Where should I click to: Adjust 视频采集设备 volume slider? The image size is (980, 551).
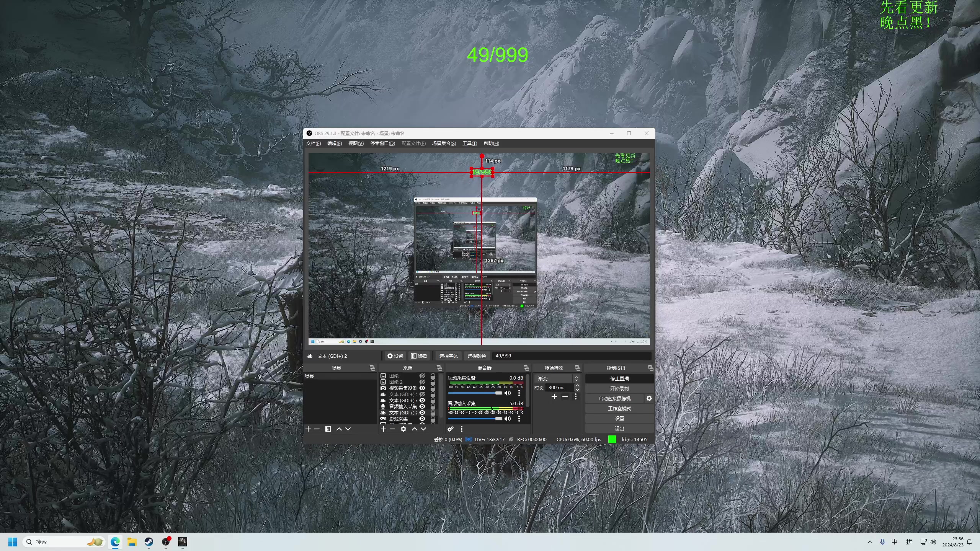click(x=475, y=393)
